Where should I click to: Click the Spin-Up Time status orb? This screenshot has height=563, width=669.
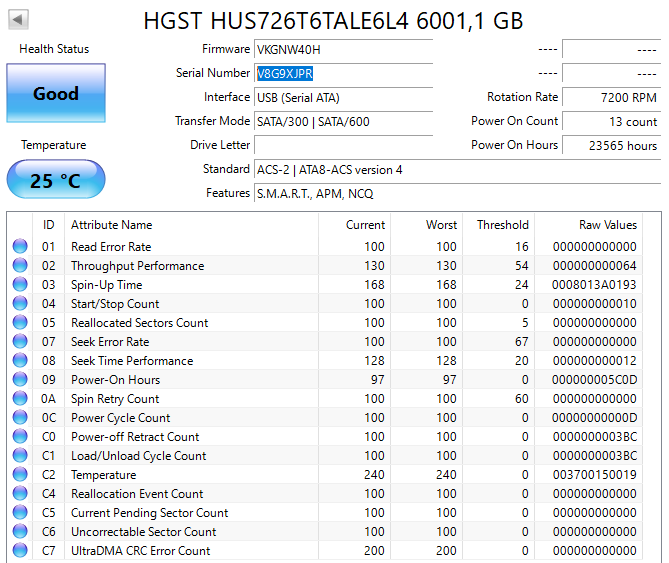tap(20, 285)
